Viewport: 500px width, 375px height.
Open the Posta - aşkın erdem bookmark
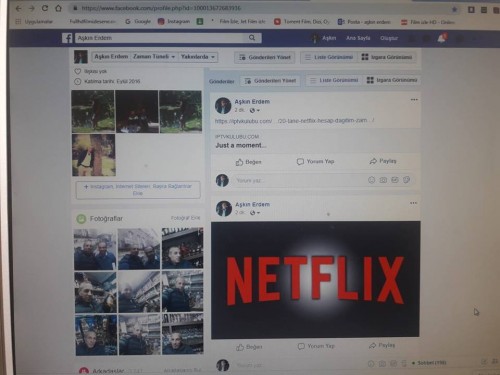tap(364, 22)
